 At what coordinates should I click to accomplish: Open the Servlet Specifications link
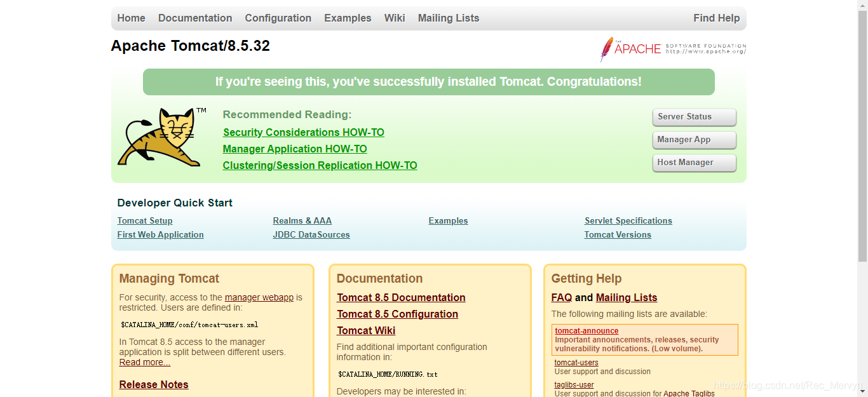[628, 220]
